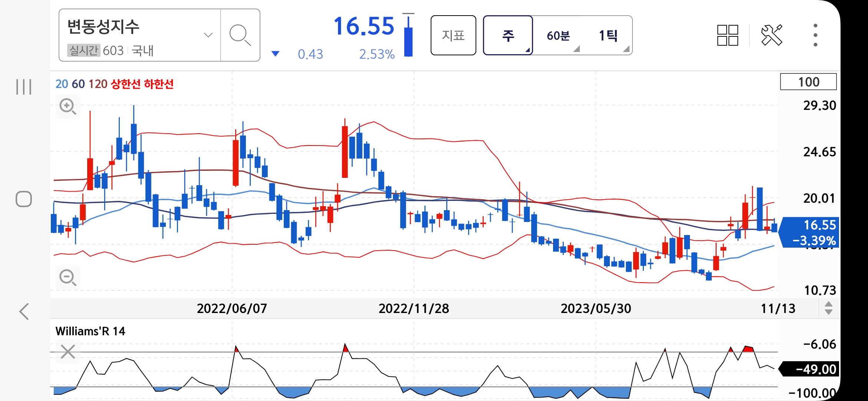Viewport: 868px width, 401px height.
Task: Zoom out on the chart
Action: point(68,277)
